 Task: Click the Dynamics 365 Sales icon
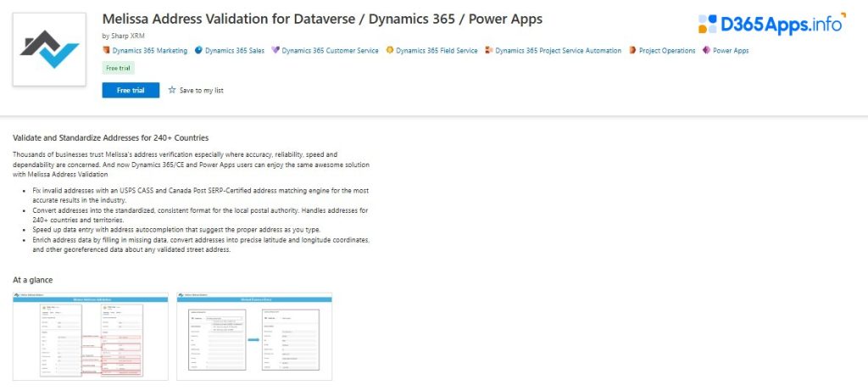click(x=198, y=50)
